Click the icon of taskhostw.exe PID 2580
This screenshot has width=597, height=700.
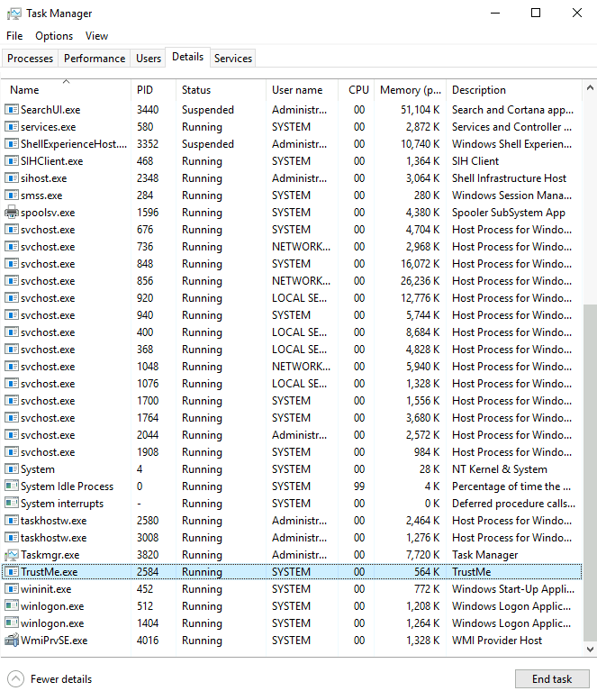click(12, 520)
